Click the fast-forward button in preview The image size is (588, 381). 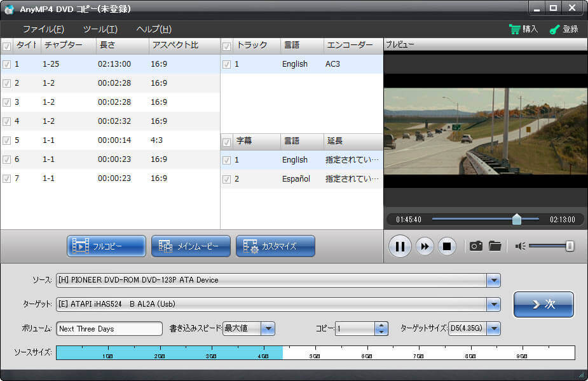(x=424, y=246)
